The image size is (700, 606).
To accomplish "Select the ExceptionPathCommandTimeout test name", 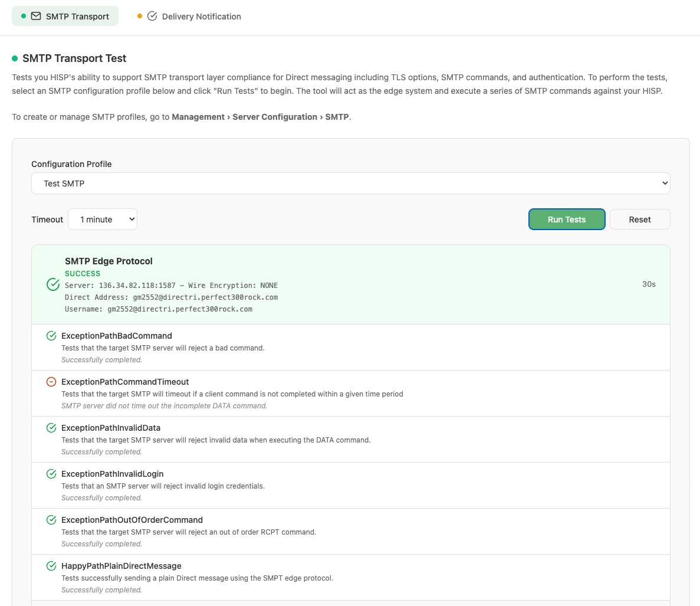I will pyautogui.click(x=125, y=382).
